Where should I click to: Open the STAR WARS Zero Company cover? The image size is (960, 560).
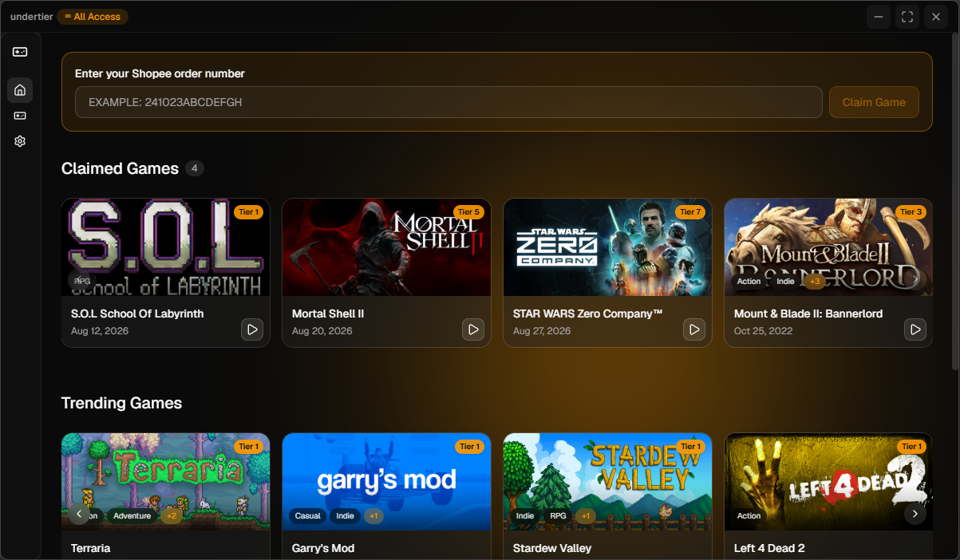click(608, 247)
